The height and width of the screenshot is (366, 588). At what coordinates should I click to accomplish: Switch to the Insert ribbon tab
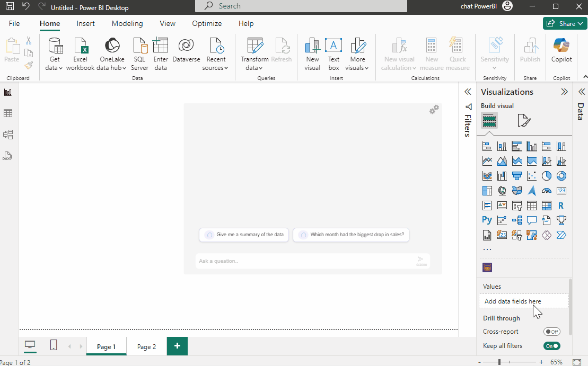point(85,23)
